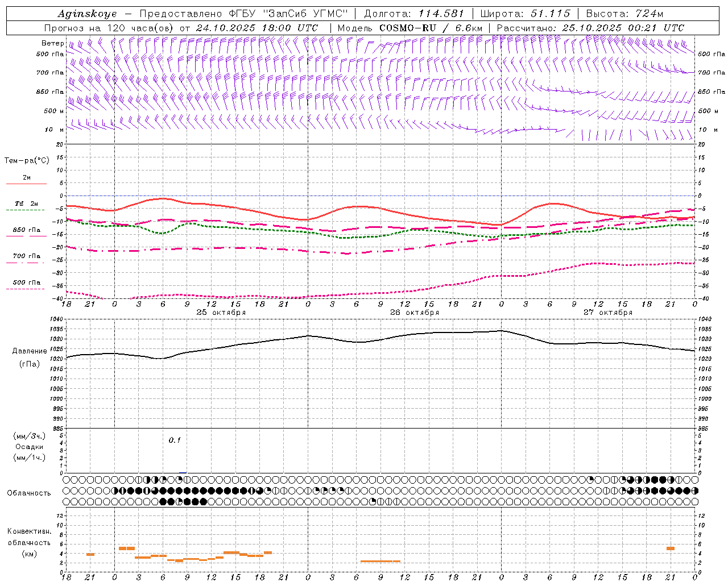Click the 500 гПа temperature legend with pink dotted line
Viewport: 728px width, 582px height.
click(x=26, y=285)
